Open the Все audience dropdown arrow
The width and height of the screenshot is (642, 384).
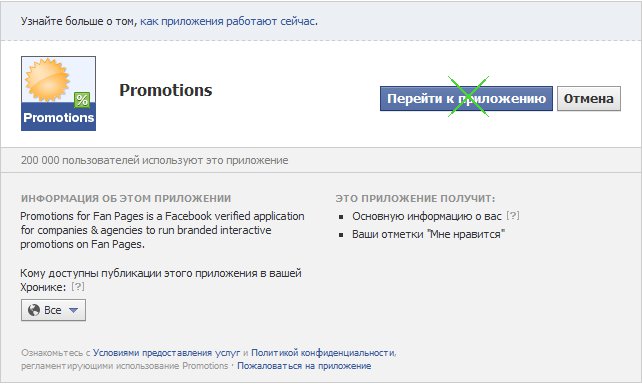[x=73, y=310]
